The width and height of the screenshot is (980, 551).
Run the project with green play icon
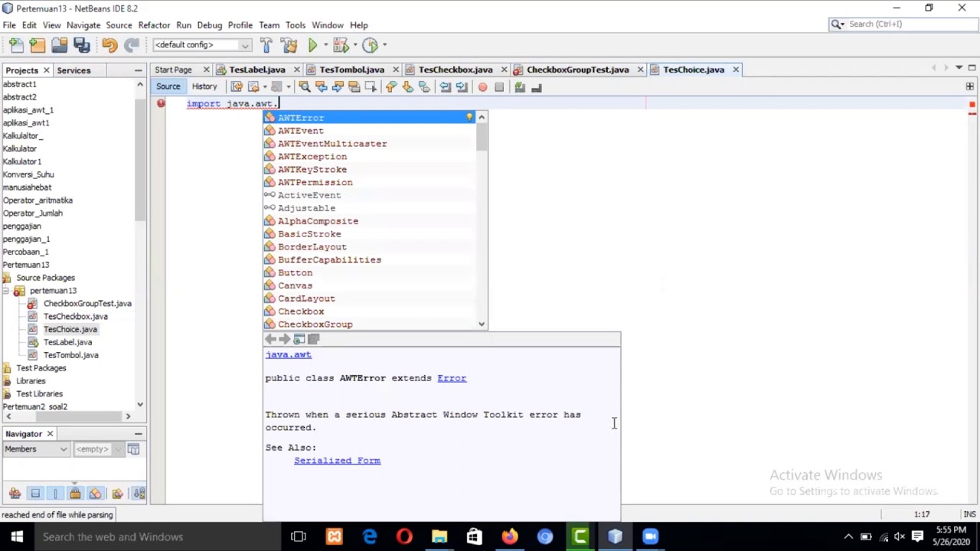312,45
